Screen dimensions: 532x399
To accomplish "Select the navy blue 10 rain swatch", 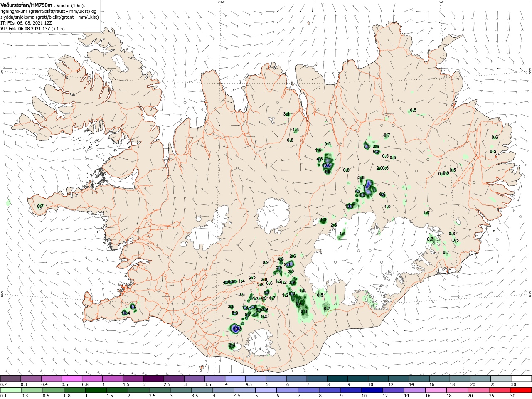I will 372,390.
